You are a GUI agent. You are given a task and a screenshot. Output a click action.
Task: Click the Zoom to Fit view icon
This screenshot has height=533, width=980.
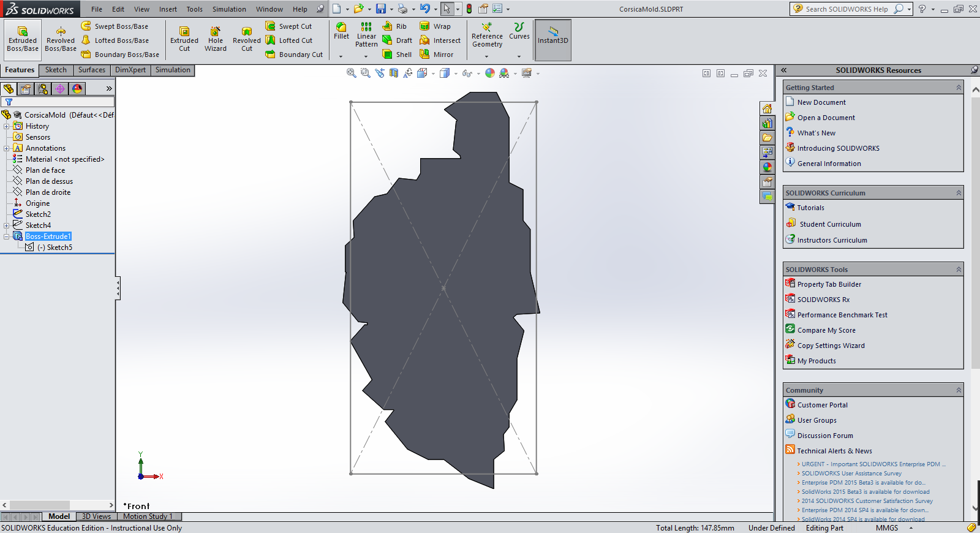coord(351,73)
